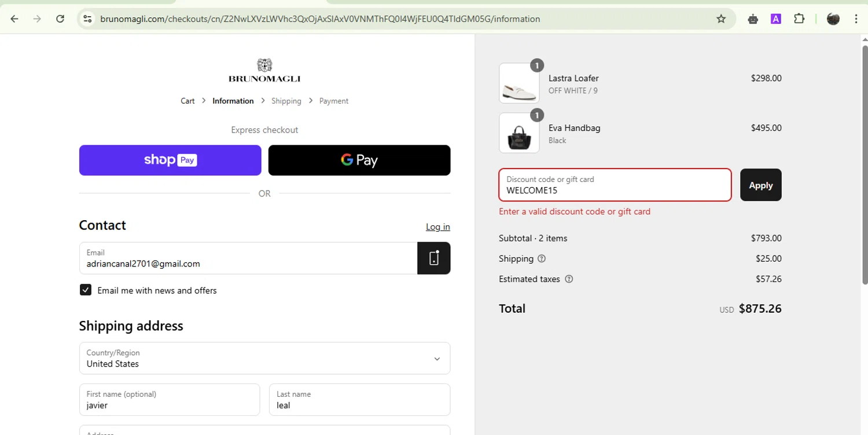The height and width of the screenshot is (435, 868).
Task: Click the '$25.00' shipping cost
Action: [768, 259]
